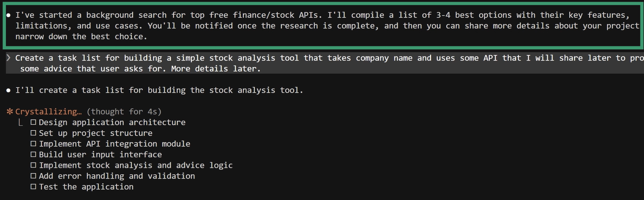Click the prompt chevron before 'Create a task list'
The image size is (644, 200).
pos(9,58)
